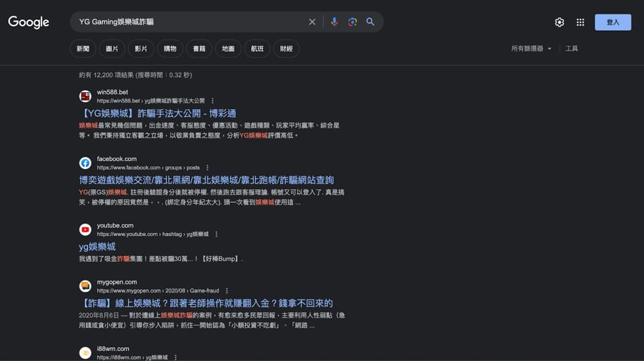Viewport: 644px width, 361px height.
Task: Click the https://win588.bet breadcrumb URL
Action: point(150,101)
